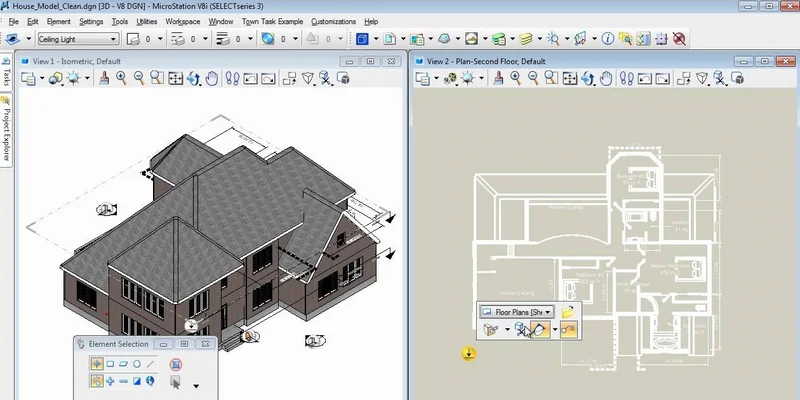Open the Ceiling Light level dropdown
The height and width of the screenshot is (400, 800).
pos(78,39)
